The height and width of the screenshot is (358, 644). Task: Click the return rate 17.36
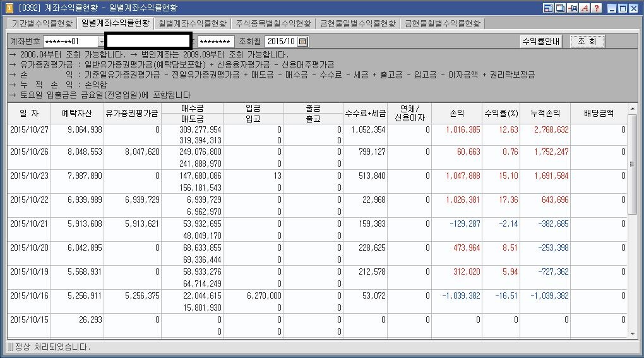point(508,200)
